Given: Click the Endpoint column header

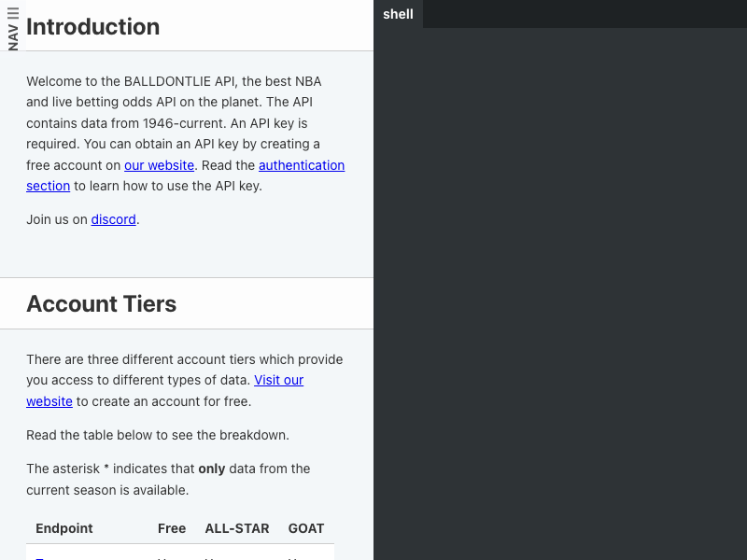Looking at the screenshot, I should [64, 528].
